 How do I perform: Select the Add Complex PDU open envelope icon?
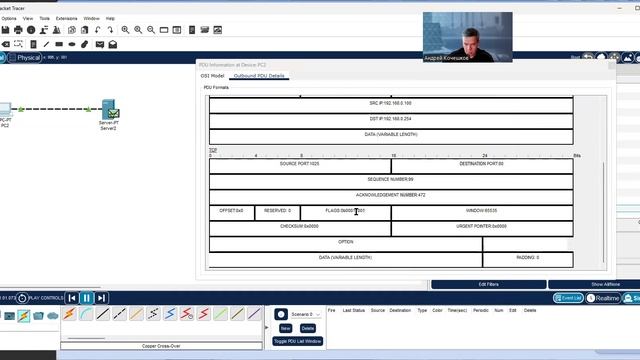click(113, 44)
